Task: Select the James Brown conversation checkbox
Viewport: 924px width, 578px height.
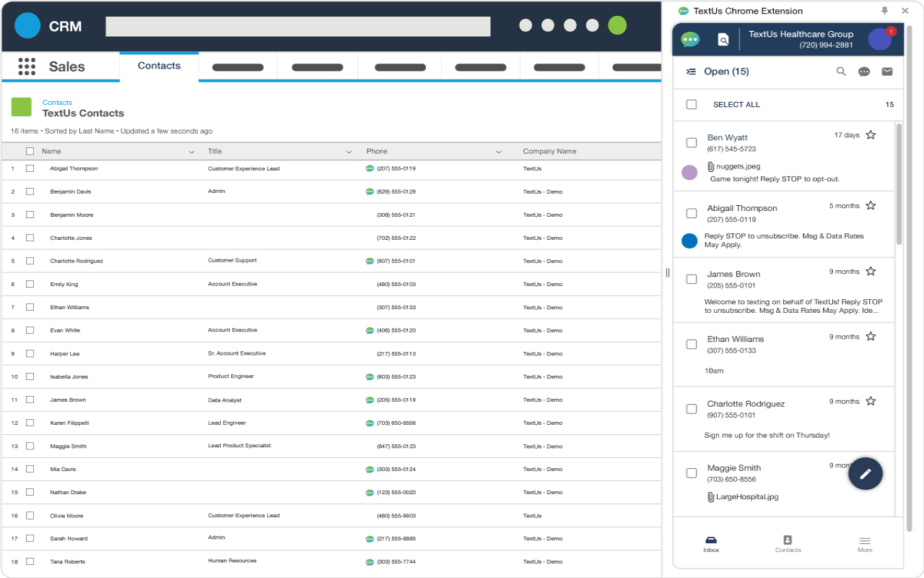Action: click(692, 279)
